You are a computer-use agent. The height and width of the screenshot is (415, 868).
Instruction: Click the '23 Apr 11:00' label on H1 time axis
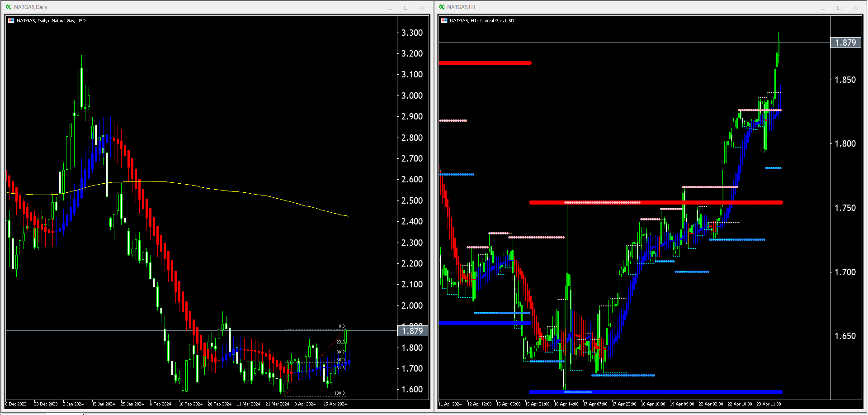(769, 404)
